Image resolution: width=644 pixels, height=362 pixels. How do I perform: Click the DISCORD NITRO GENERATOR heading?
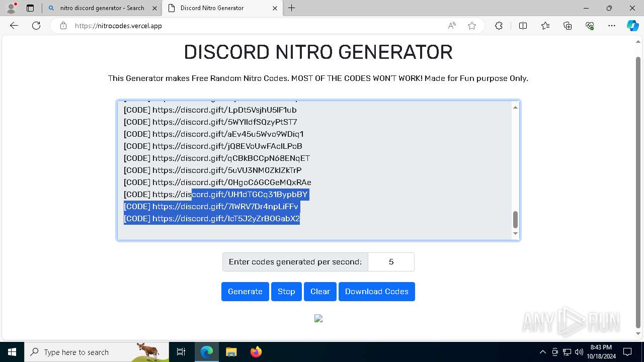318,52
